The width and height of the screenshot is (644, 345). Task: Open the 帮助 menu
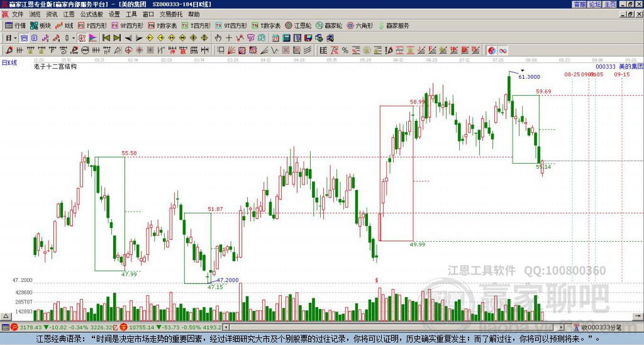tap(194, 14)
